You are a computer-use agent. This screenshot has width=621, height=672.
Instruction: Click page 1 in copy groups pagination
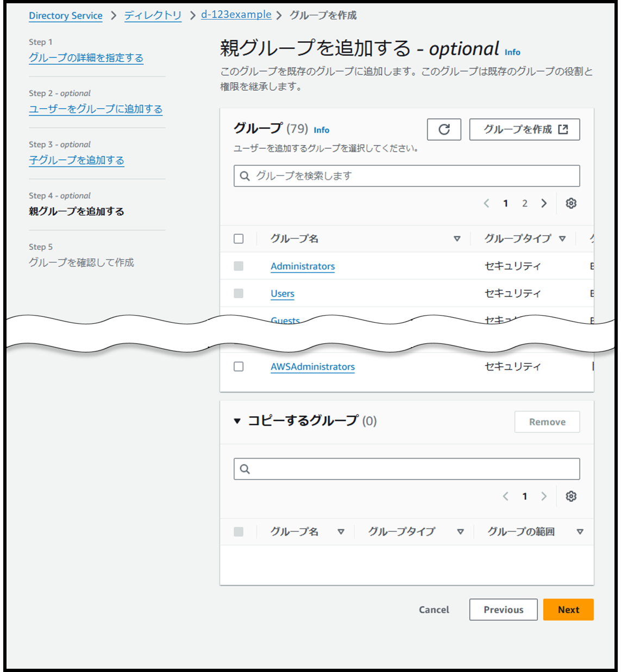pos(525,496)
